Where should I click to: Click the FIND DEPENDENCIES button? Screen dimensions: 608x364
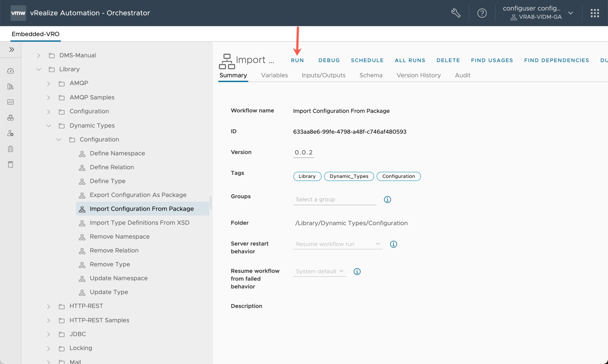(557, 60)
